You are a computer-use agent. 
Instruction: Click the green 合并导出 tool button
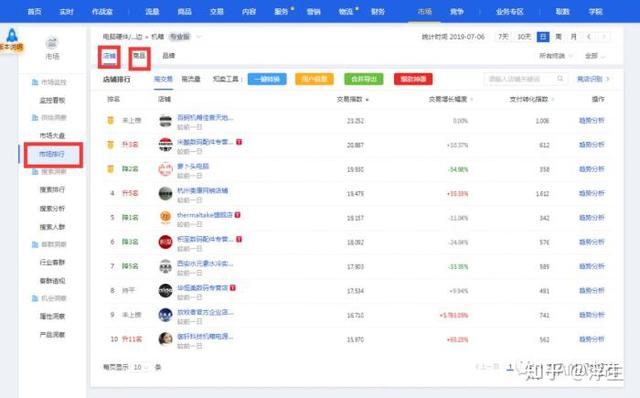[x=364, y=79]
